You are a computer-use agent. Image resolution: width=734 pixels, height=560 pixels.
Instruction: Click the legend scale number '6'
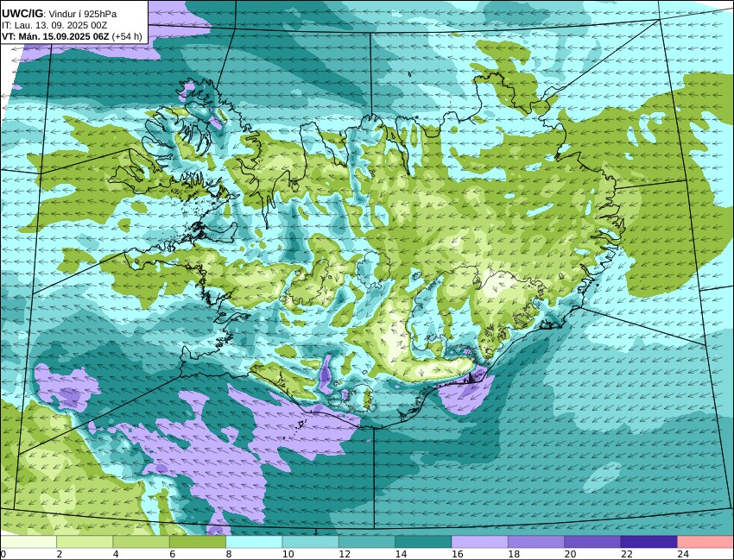pyautogui.click(x=172, y=554)
